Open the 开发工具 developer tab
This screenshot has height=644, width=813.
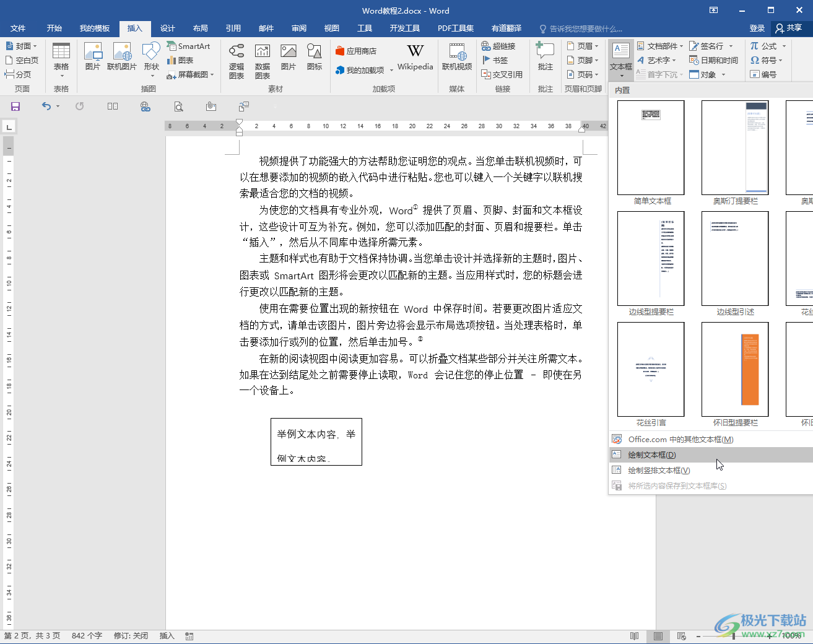(x=405, y=28)
